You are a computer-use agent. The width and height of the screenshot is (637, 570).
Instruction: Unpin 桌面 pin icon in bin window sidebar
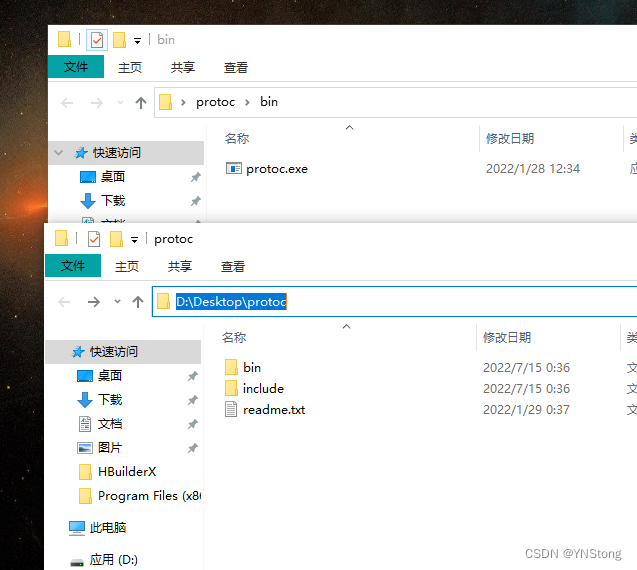[x=196, y=177]
